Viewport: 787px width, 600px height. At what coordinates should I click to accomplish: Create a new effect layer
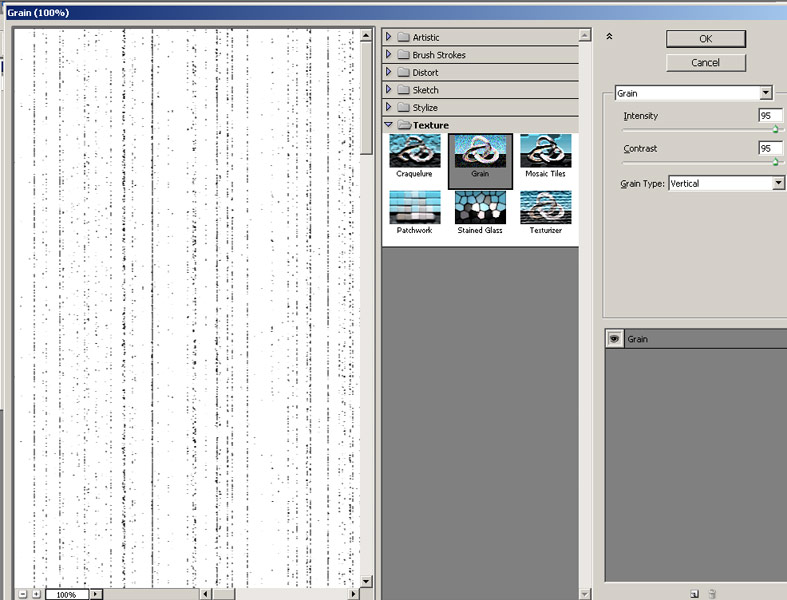click(694, 594)
